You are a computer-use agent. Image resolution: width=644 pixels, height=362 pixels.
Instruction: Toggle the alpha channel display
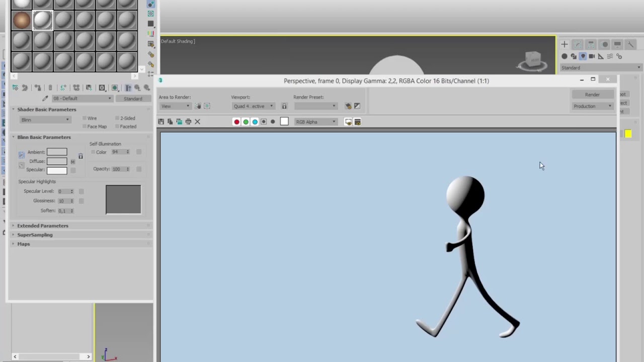tap(264, 122)
